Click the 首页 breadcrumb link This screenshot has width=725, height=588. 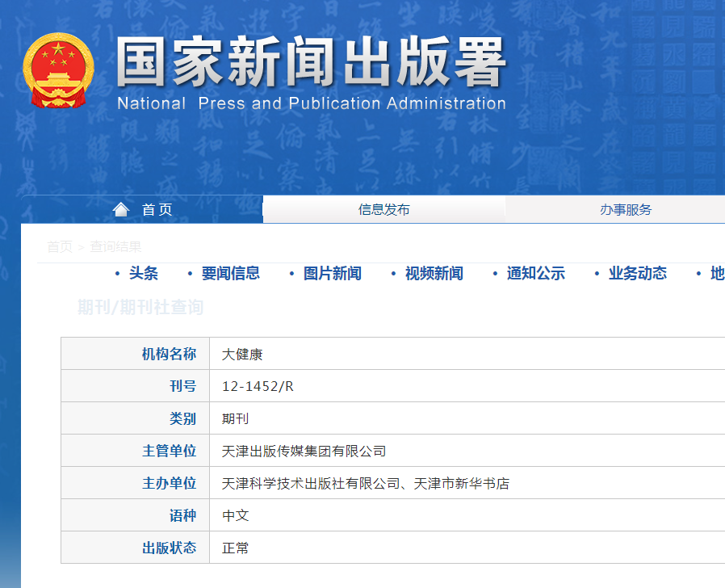pos(59,247)
